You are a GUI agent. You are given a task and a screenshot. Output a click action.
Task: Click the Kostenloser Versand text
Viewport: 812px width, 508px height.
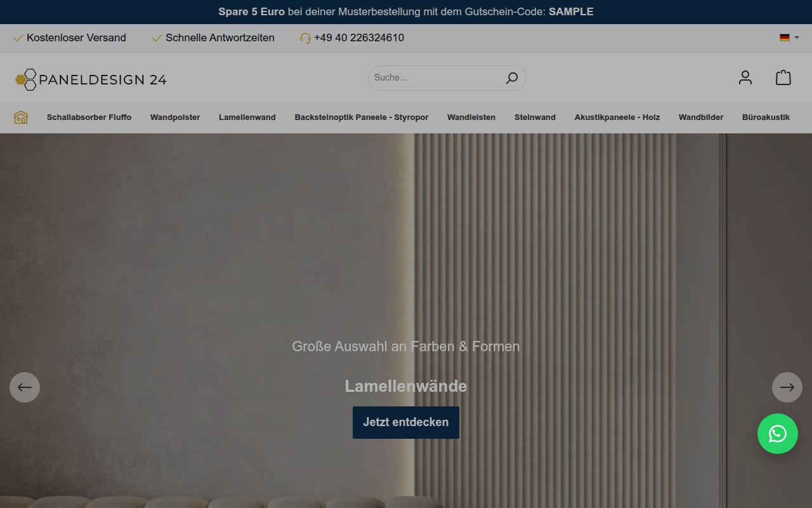point(76,38)
